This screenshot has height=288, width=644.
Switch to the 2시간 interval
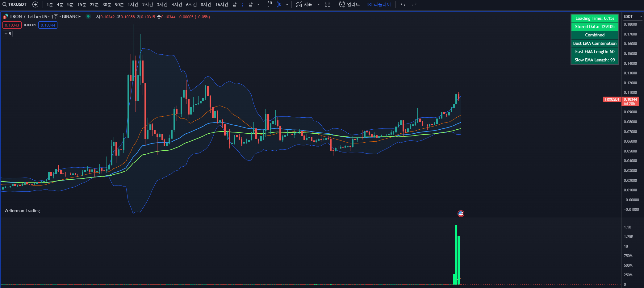148,4
